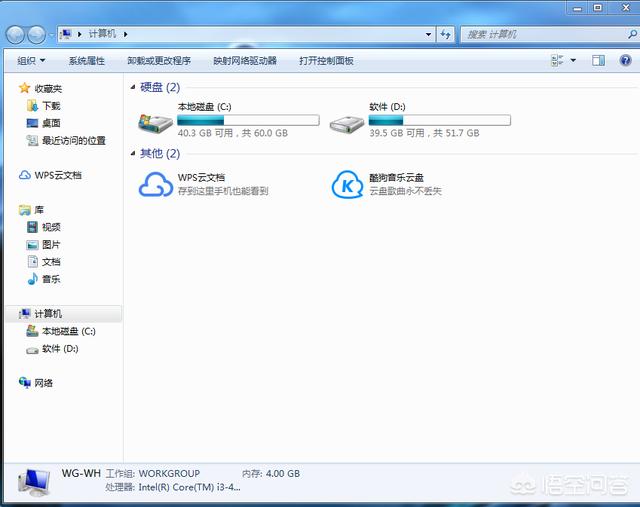Toggle the preview pane button
Viewport: 640px width, 507px height.
[598, 60]
